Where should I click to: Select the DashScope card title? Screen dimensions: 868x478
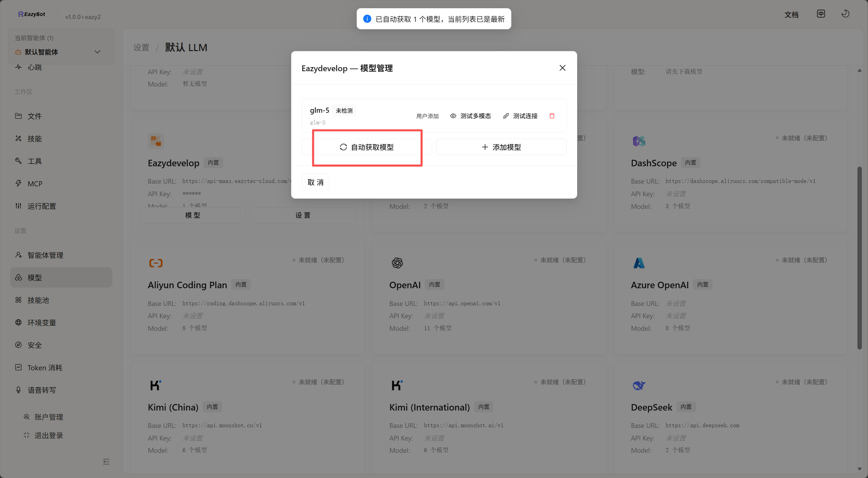point(653,163)
